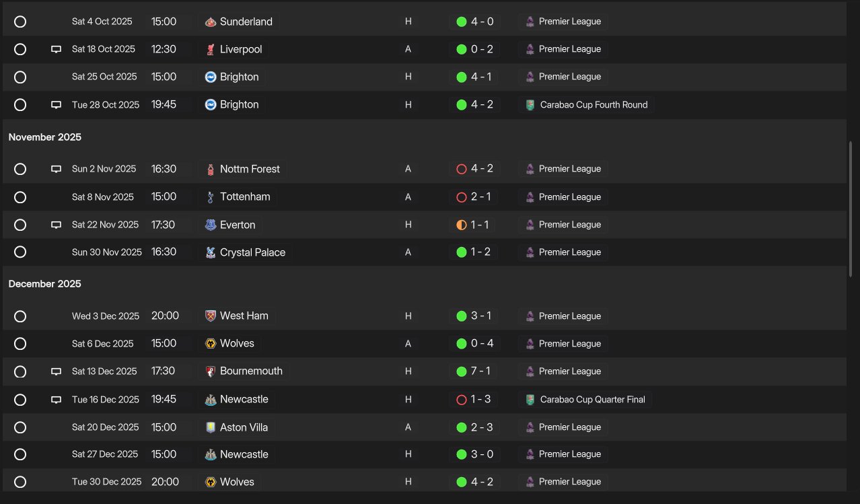Click the TV icon beside the Bournemouth fixture

pos(57,371)
